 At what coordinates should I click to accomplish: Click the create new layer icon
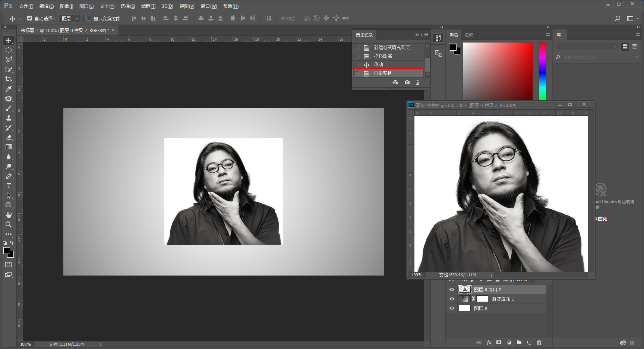coord(529,343)
